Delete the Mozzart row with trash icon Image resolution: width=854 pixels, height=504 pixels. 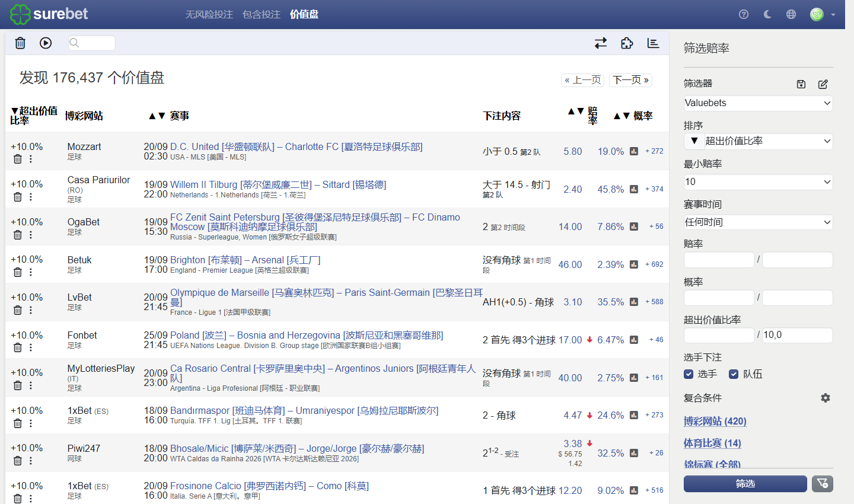point(18,159)
